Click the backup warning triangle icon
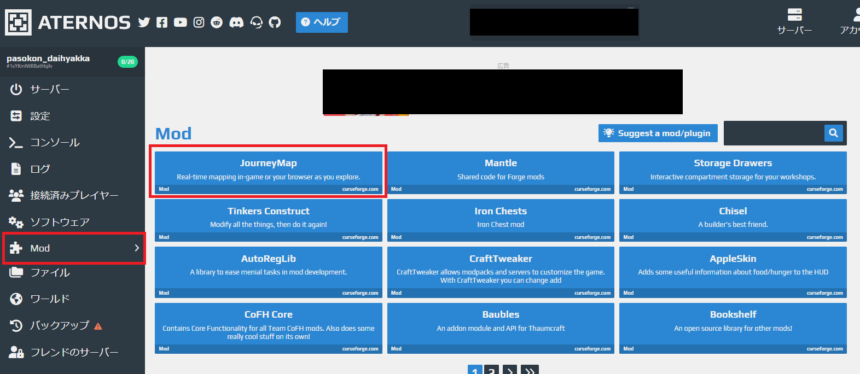The width and height of the screenshot is (860, 374). (x=98, y=326)
